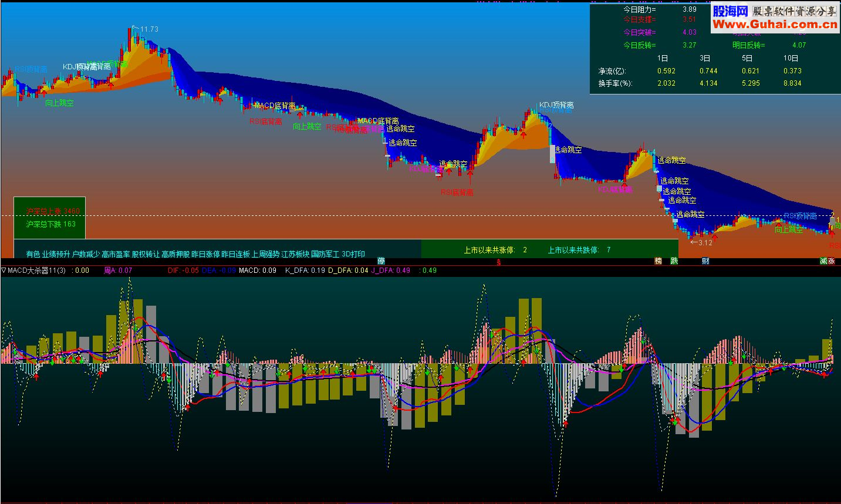
Task: Click the K_DFA: 0.19 readout
Action: coord(305,270)
